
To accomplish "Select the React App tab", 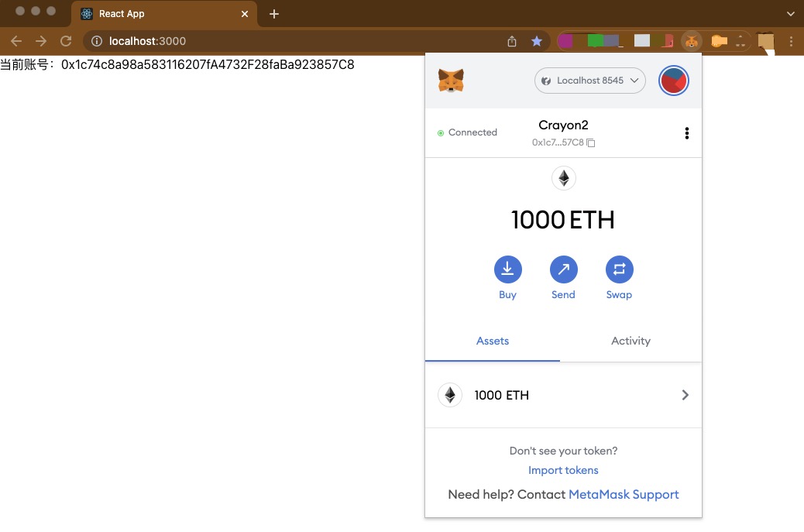I will pos(164,14).
